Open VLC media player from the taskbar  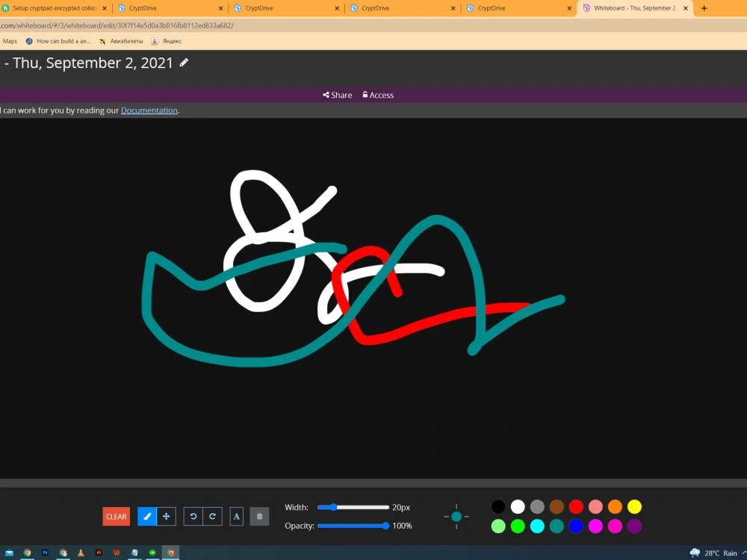[x=81, y=553]
